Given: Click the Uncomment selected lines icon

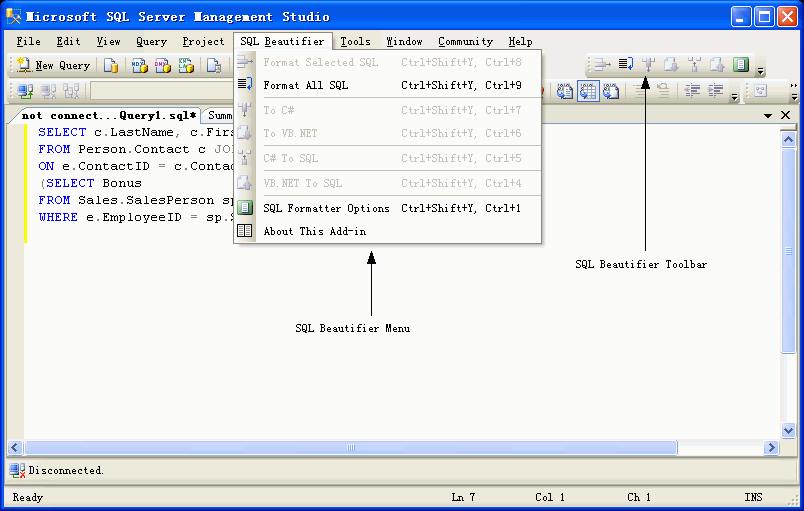Looking at the screenshot, I should coord(663,91).
